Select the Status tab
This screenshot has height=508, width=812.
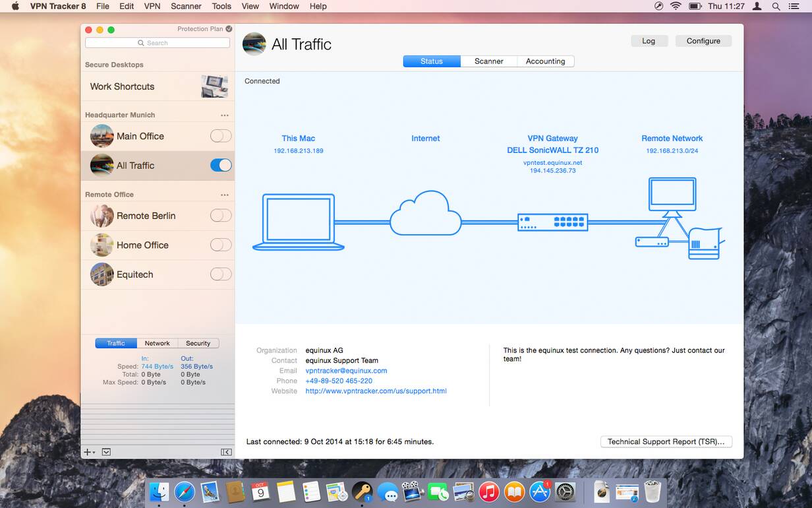pyautogui.click(x=432, y=61)
